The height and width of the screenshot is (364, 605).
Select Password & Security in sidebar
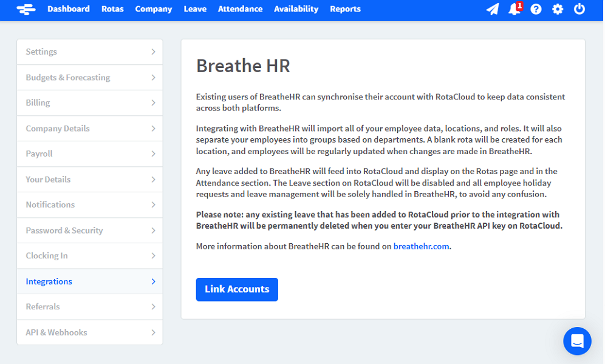click(x=90, y=231)
